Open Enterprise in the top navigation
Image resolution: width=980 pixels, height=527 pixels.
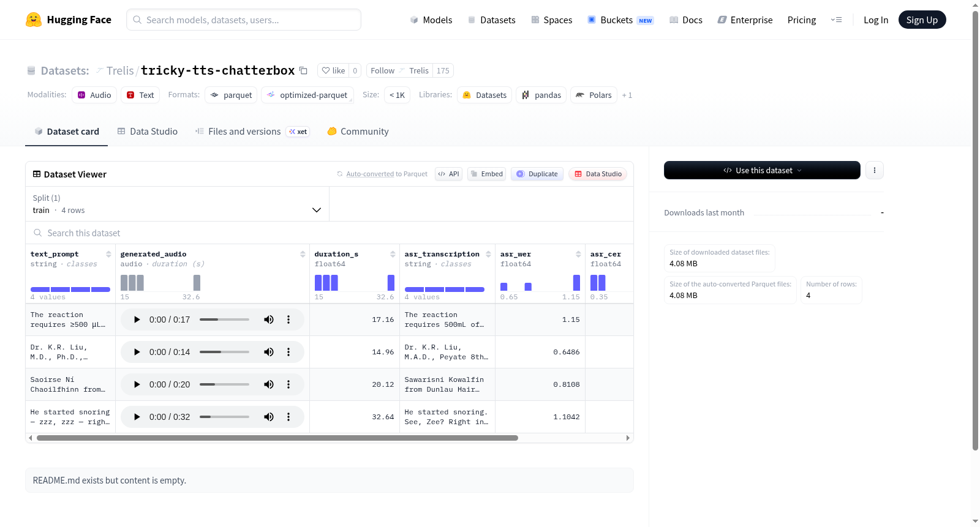745,20
